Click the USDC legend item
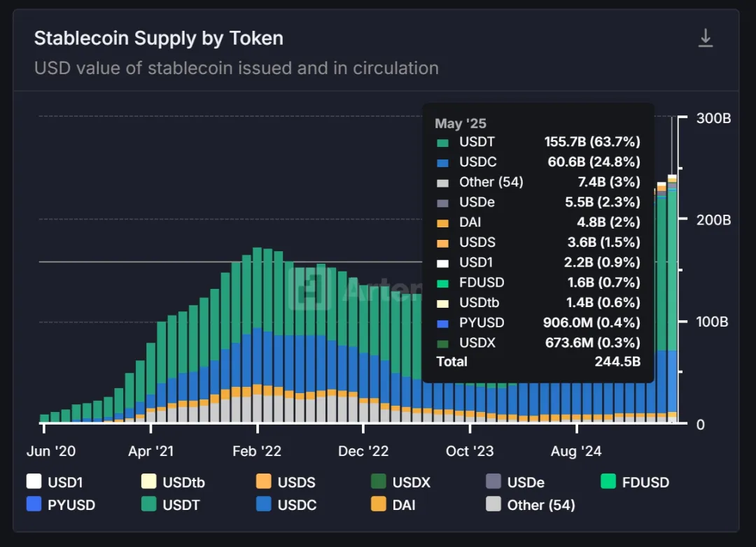This screenshot has height=547, width=756. 287,504
